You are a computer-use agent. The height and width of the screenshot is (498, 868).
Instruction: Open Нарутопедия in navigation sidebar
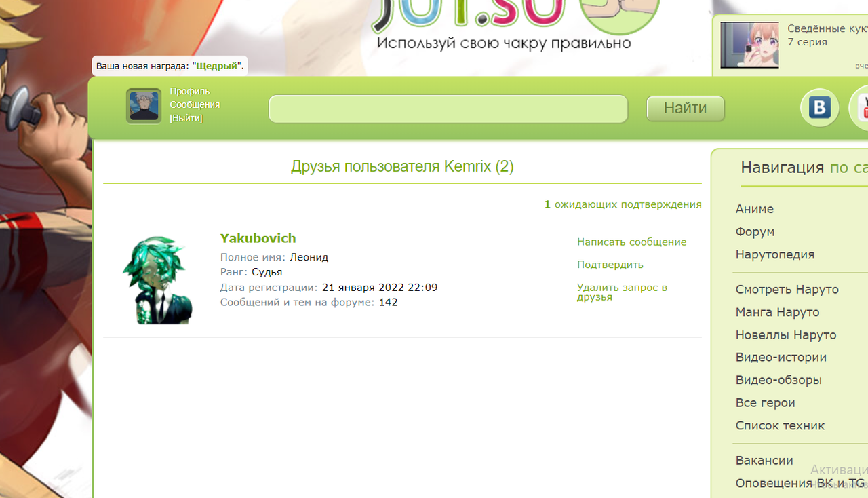pyautogui.click(x=775, y=254)
